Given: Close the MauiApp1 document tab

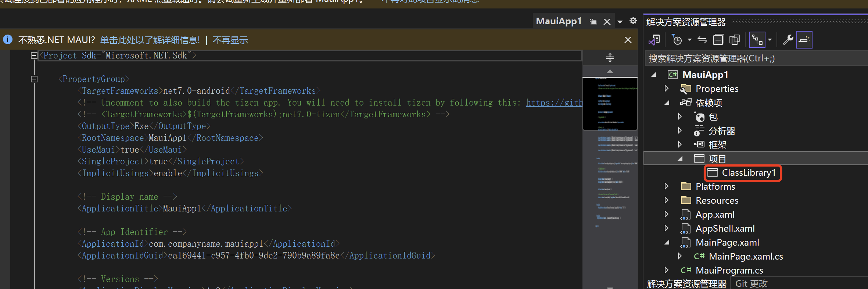Looking at the screenshot, I should click(607, 22).
